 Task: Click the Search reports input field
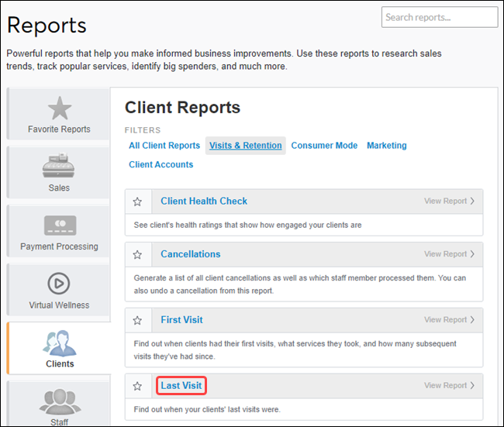click(439, 17)
